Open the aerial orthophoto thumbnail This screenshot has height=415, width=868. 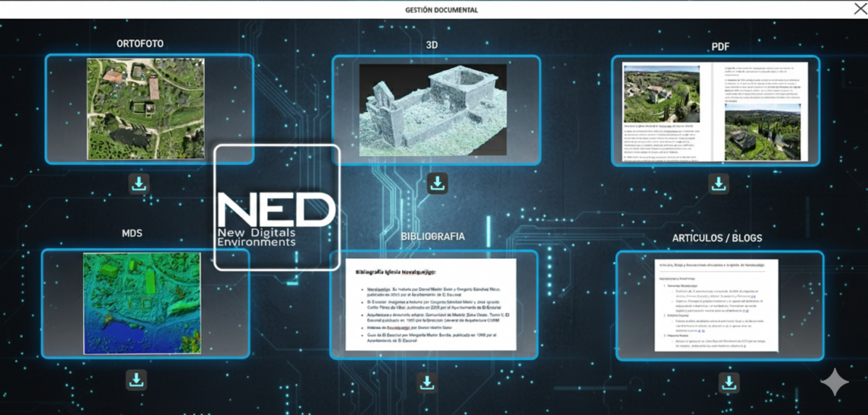[x=145, y=108]
